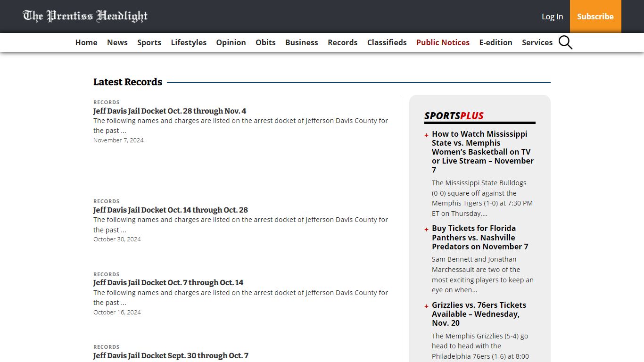Subscribe using the orange Subscribe button

pyautogui.click(x=595, y=16)
